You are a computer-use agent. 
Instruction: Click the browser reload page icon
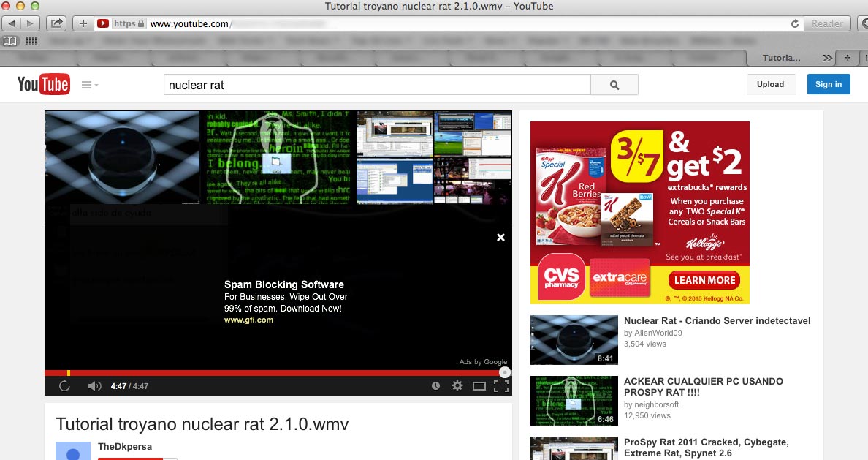tap(794, 23)
